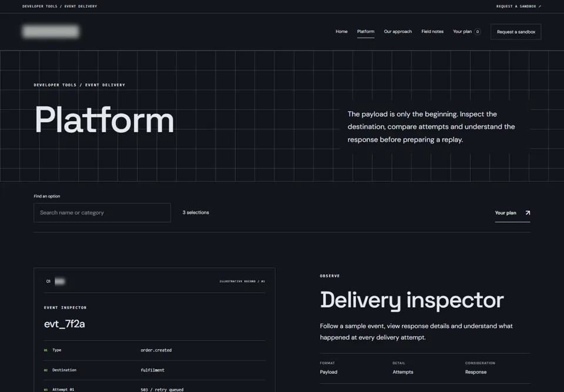Click the top bar breadcrumb DEVELOPER TOOLS / EVENT DELIVERY

pyautogui.click(x=60, y=6)
